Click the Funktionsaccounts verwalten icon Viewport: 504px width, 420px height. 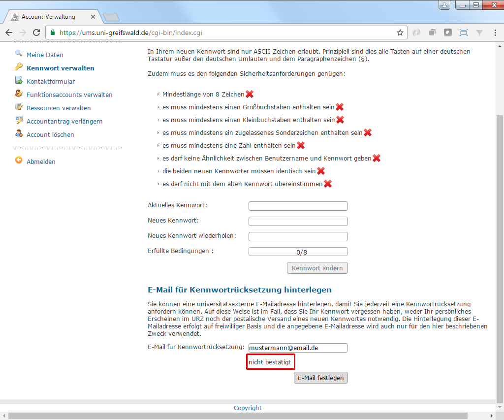(19, 94)
